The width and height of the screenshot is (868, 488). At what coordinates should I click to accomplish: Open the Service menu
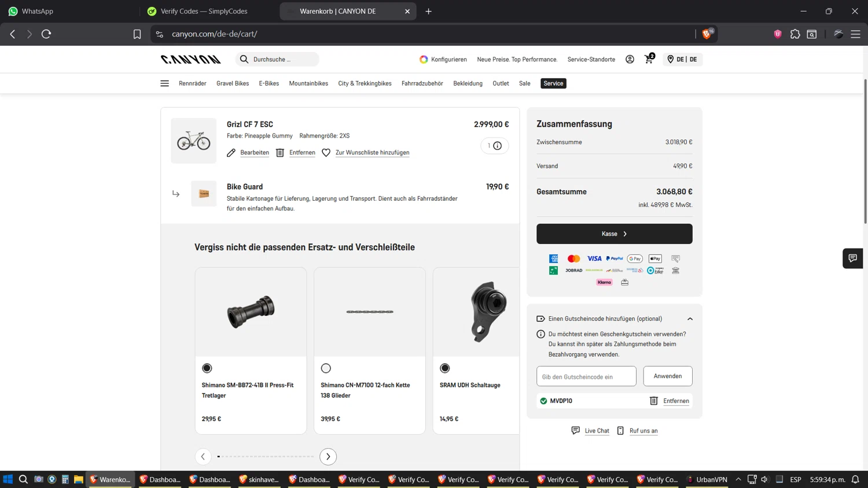coord(553,83)
